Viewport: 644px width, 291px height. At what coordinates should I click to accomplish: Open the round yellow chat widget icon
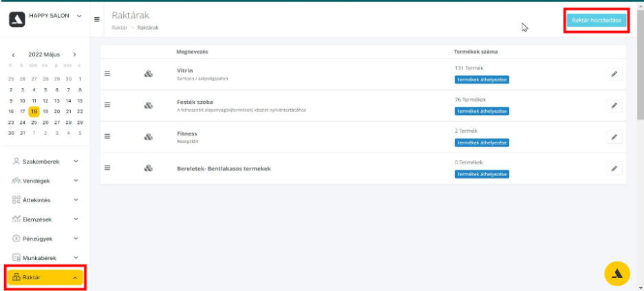pos(616,274)
